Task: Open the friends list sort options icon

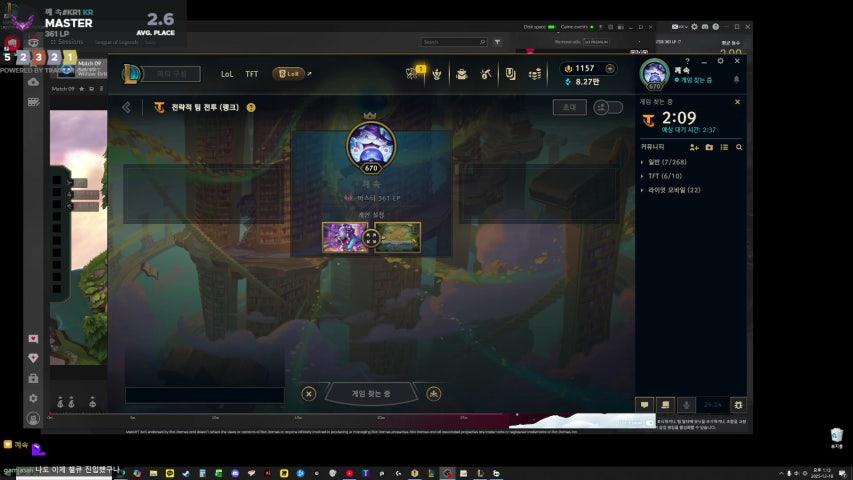Action: [724, 147]
